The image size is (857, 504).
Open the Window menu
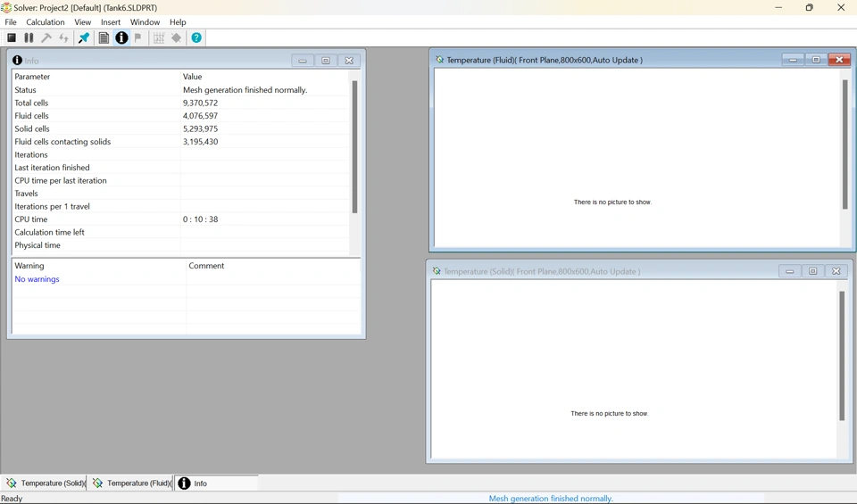coord(145,21)
